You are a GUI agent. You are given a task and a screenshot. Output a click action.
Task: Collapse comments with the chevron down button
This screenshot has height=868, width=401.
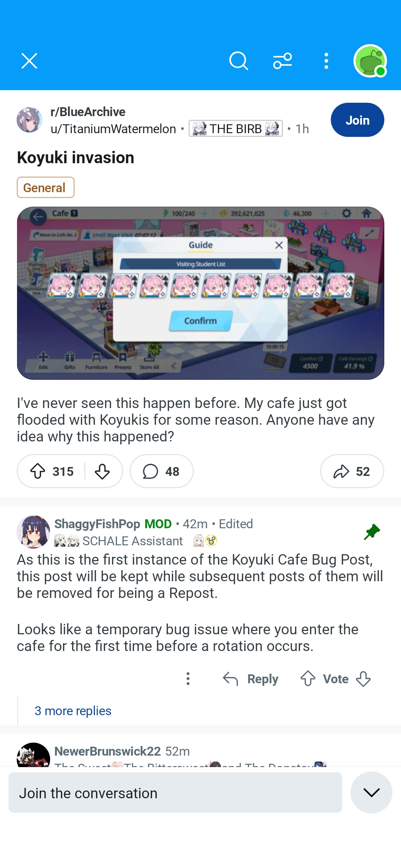coord(371,793)
